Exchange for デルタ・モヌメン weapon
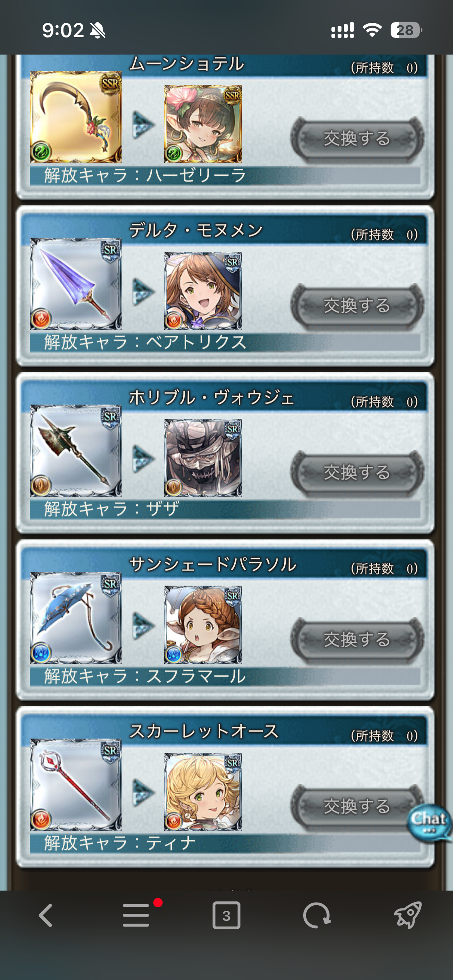Screen dimensions: 453x980 [x=357, y=306]
